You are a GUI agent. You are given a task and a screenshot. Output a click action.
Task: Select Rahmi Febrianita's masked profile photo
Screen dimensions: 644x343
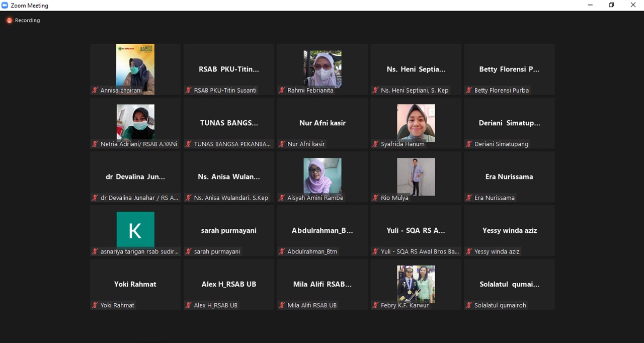tap(323, 69)
